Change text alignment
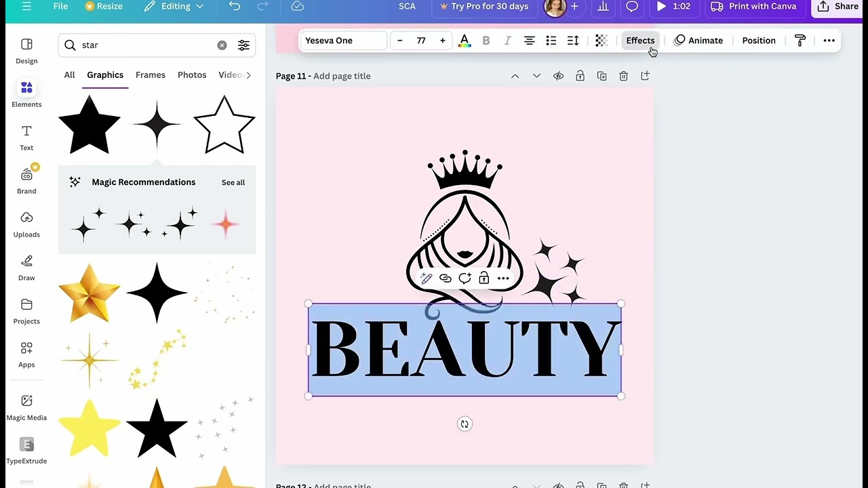The height and width of the screenshot is (488, 868). point(530,41)
